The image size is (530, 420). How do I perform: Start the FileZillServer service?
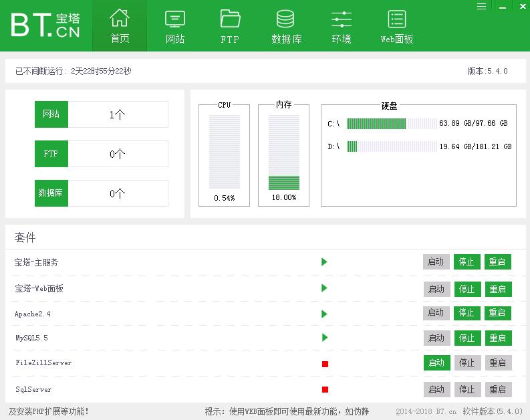point(436,363)
